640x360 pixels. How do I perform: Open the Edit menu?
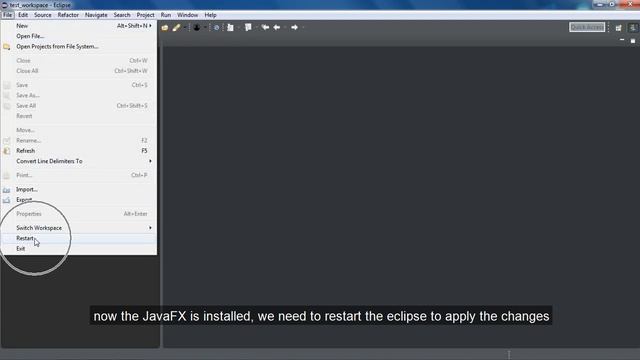click(23, 15)
